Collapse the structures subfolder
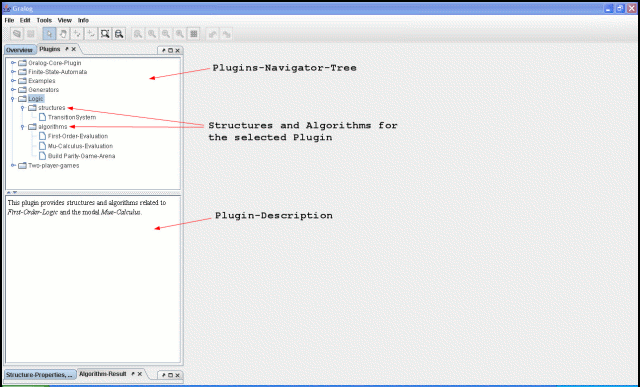This screenshot has height=387, width=640. click(x=22, y=108)
